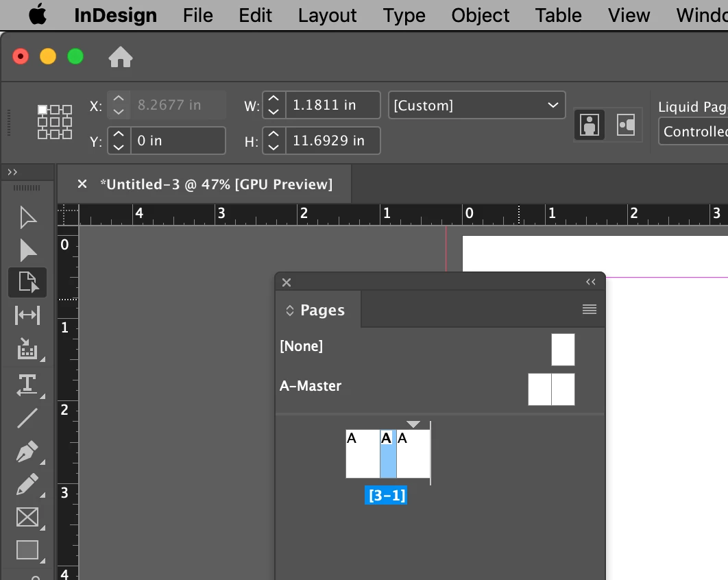Viewport: 728px width, 580px height.
Task: Select the Rectangle Frame tool
Action: [x=27, y=517]
